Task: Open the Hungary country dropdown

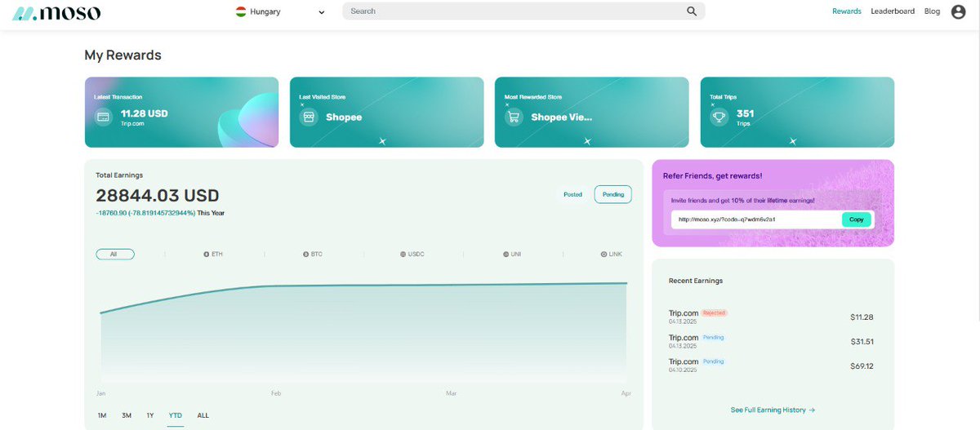Action: click(280, 11)
